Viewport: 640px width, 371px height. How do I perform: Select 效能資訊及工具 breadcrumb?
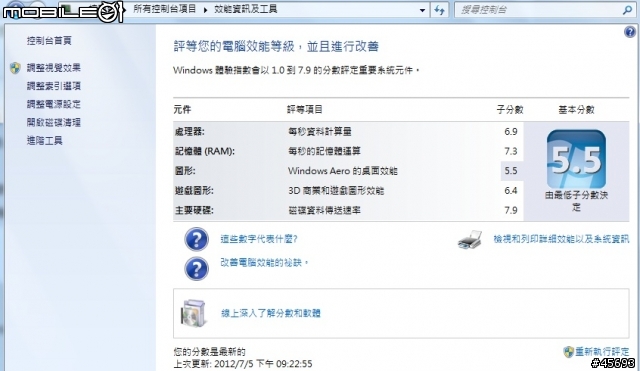[246, 9]
